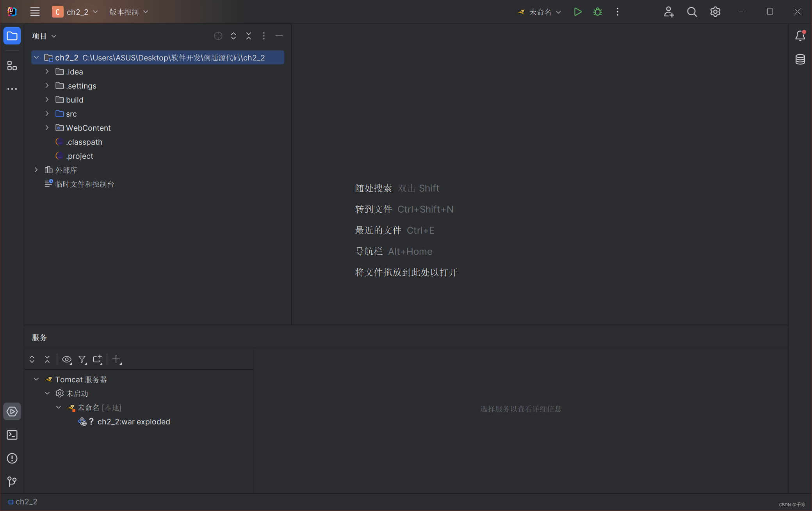Open the Problems tool window

(x=12, y=458)
